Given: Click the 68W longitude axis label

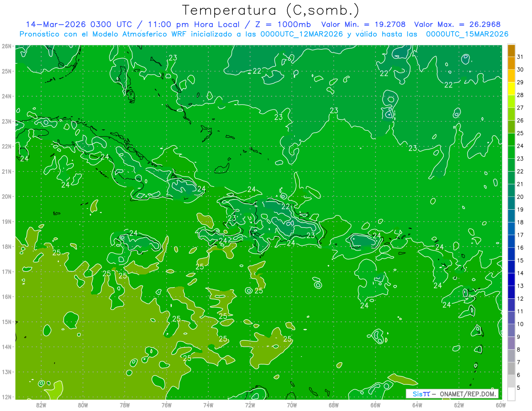Looking at the screenshot, I should coord(334,405).
